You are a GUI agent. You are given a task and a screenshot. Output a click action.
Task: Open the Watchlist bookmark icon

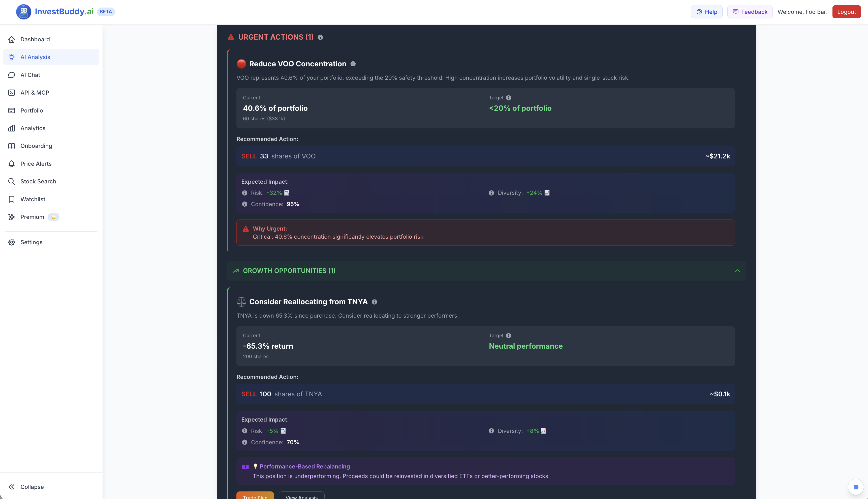click(12, 199)
